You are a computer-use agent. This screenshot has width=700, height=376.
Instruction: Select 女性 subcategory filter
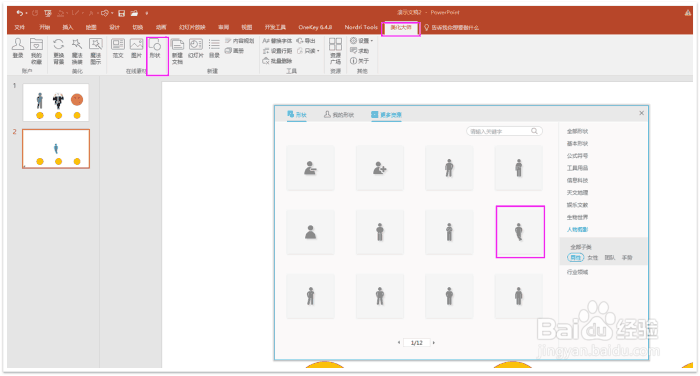[x=592, y=258]
